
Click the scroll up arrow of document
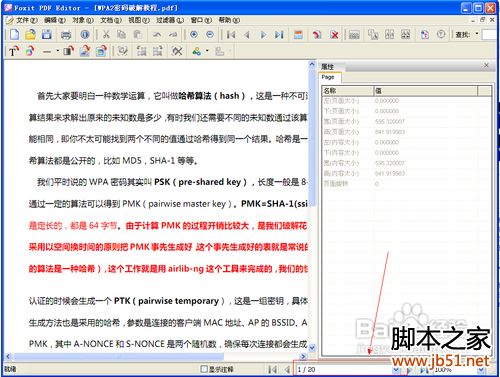pos(312,64)
